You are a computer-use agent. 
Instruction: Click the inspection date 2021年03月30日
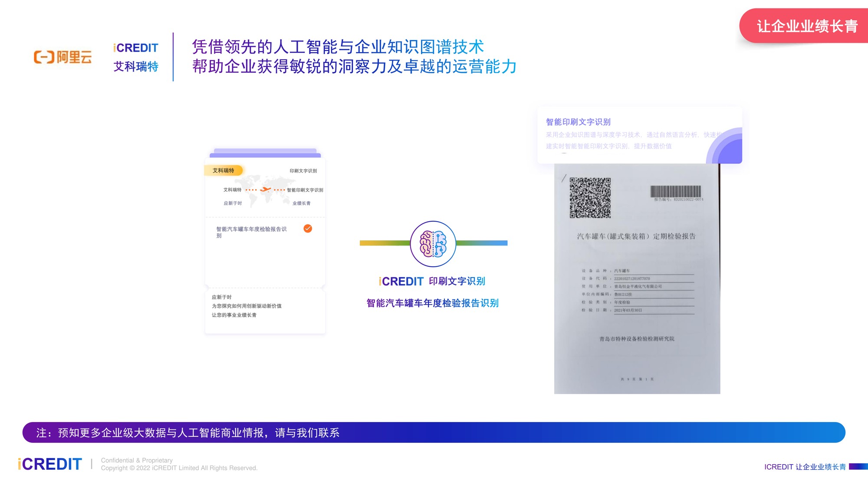628,310
